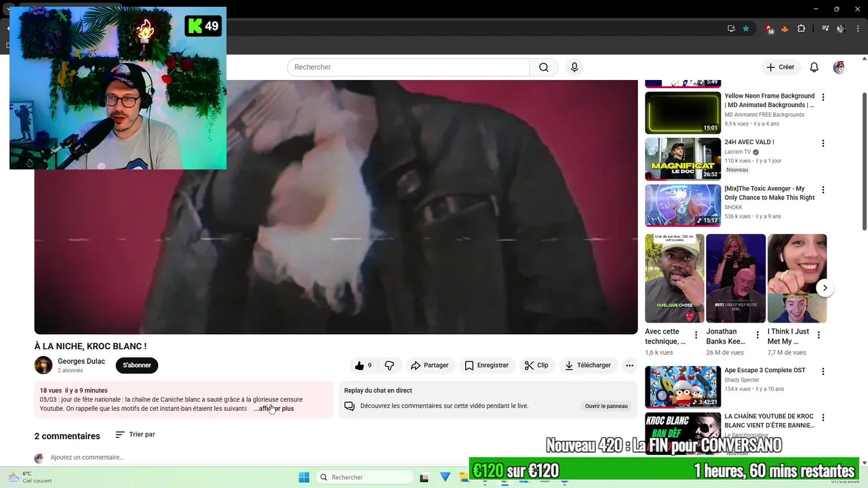The width and height of the screenshot is (868, 488).
Task: Click the Créer button
Action: tap(781, 67)
